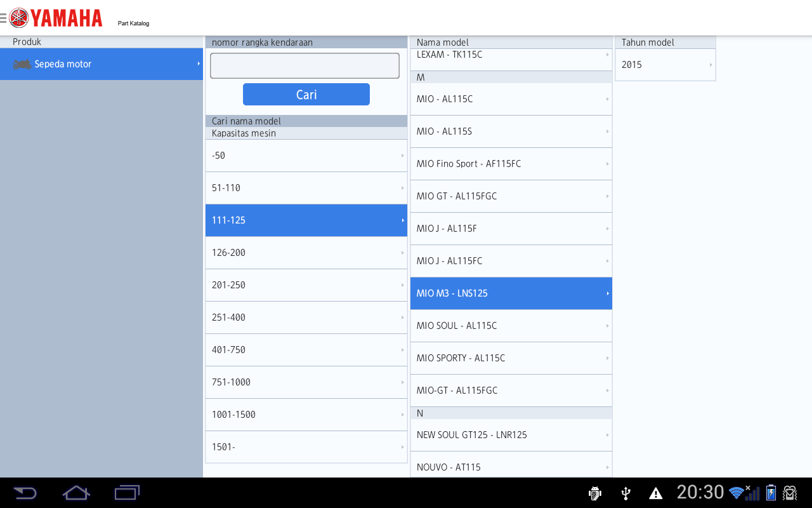Image resolution: width=812 pixels, height=508 pixels.
Task: Select engine capacity 1501-
Action: pos(306,447)
